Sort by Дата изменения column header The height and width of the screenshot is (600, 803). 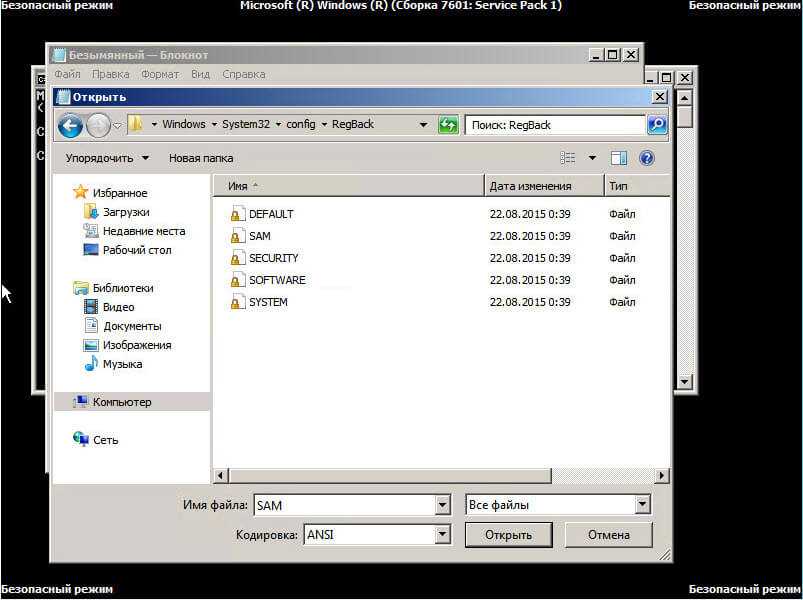530,186
